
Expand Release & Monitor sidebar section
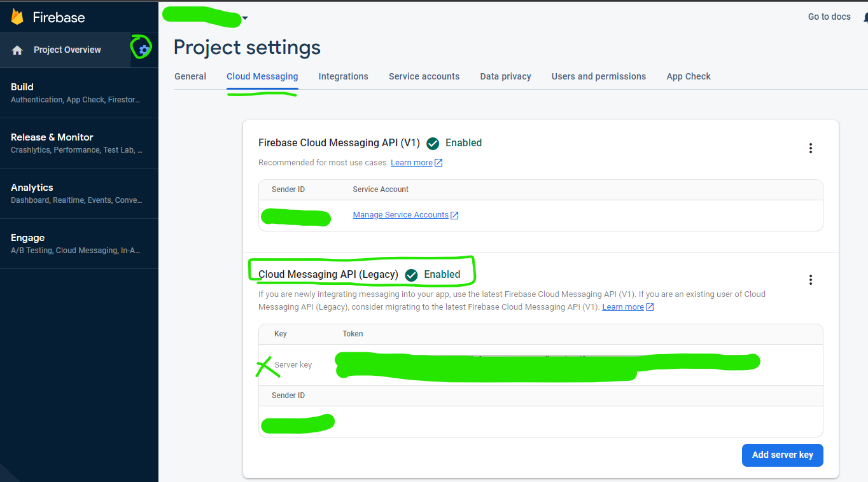pos(79,143)
